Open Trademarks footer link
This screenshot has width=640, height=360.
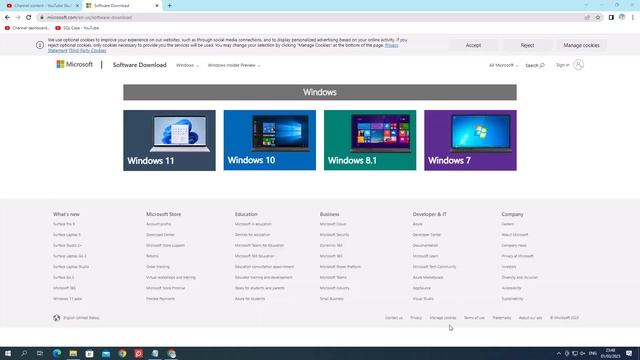502,318
